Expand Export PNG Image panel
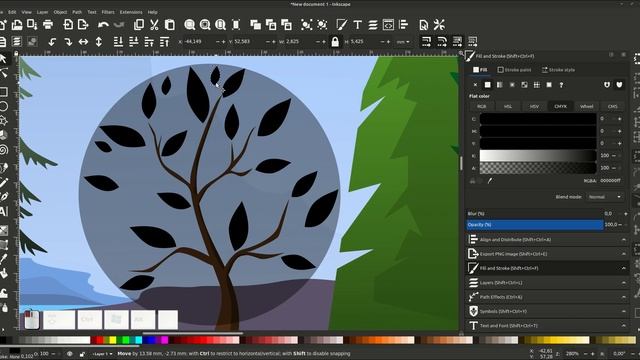This screenshot has height=360, width=640. (547, 254)
